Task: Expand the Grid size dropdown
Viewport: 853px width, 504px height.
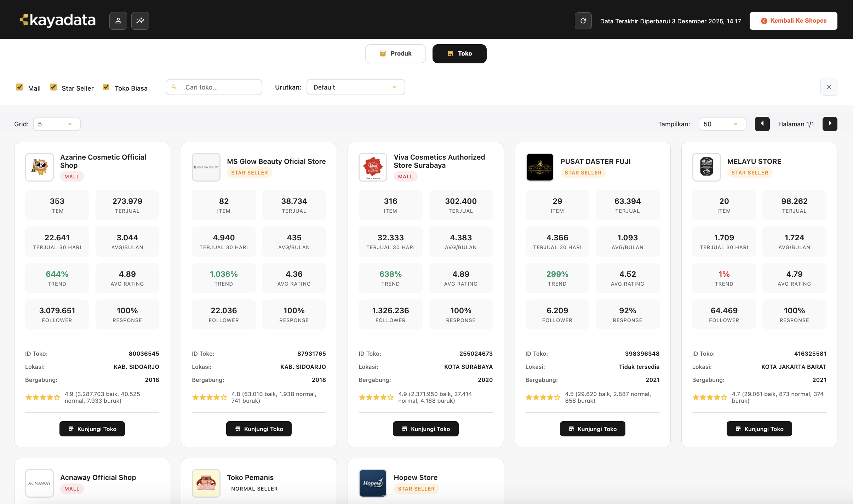Action: coord(57,124)
